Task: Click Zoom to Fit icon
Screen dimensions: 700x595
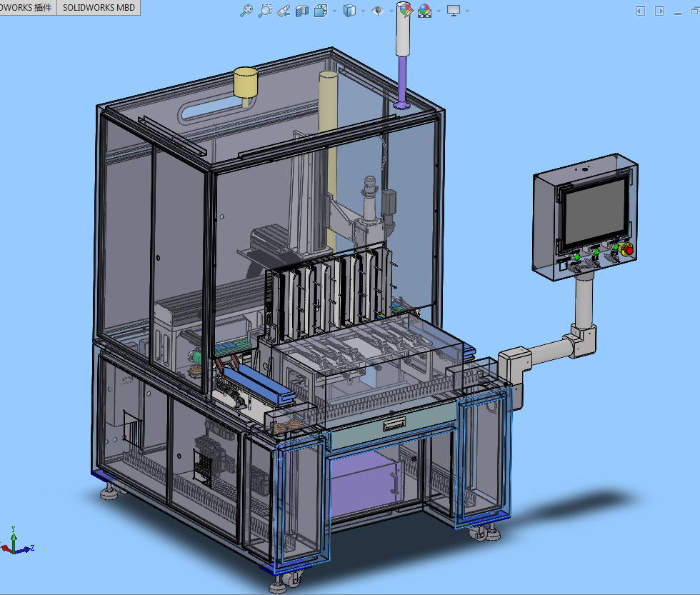Action: [246, 10]
